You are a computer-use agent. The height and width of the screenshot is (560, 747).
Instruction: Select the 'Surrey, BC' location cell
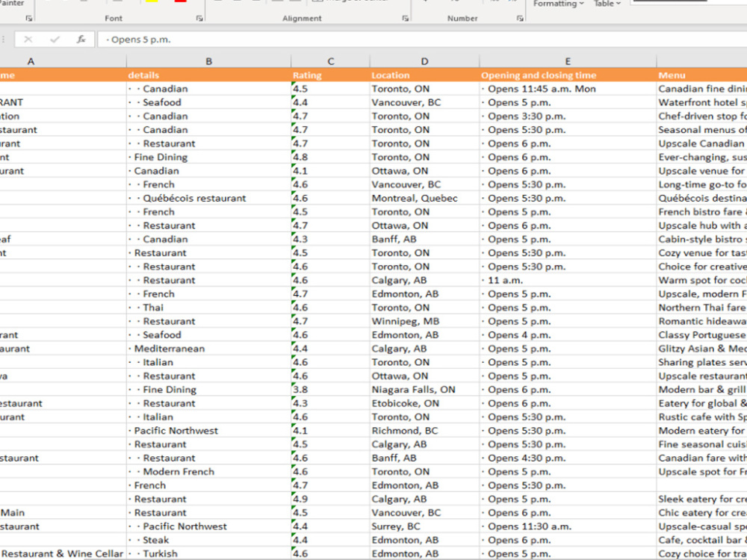(424, 526)
